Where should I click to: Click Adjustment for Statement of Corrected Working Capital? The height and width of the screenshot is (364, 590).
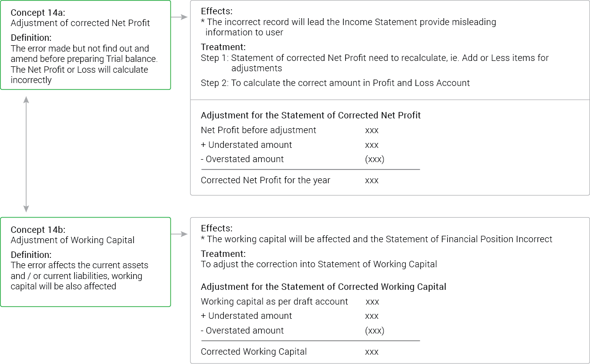click(x=324, y=287)
